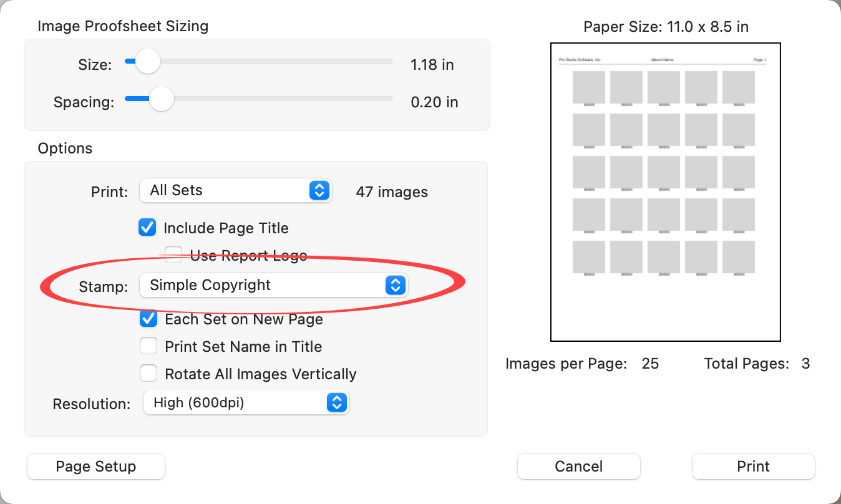Image resolution: width=841 pixels, height=504 pixels.
Task: Disable the Include Page Title checkbox
Action: pyautogui.click(x=147, y=228)
